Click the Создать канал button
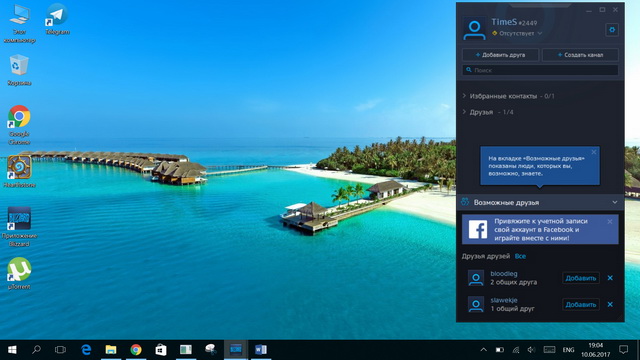640x360 pixels. pyautogui.click(x=580, y=55)
